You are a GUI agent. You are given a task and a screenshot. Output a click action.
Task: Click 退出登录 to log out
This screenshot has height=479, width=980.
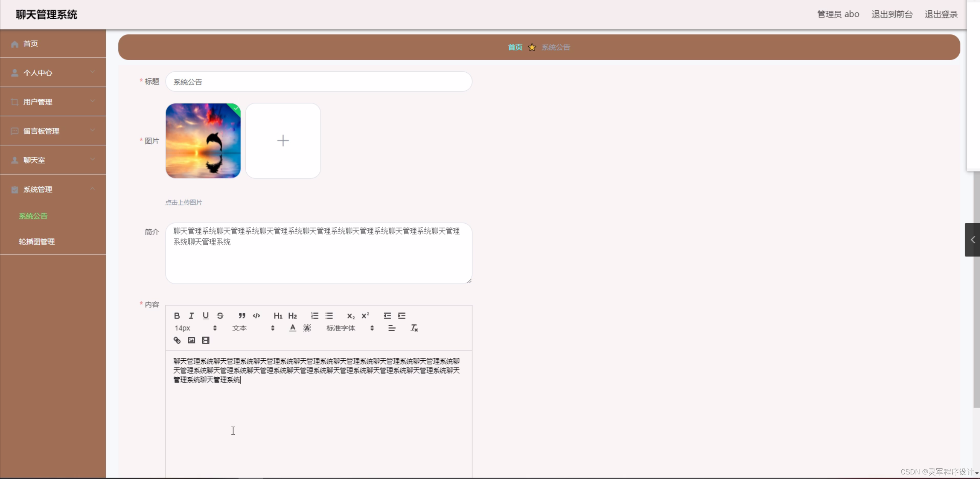(x=941, y=14)
